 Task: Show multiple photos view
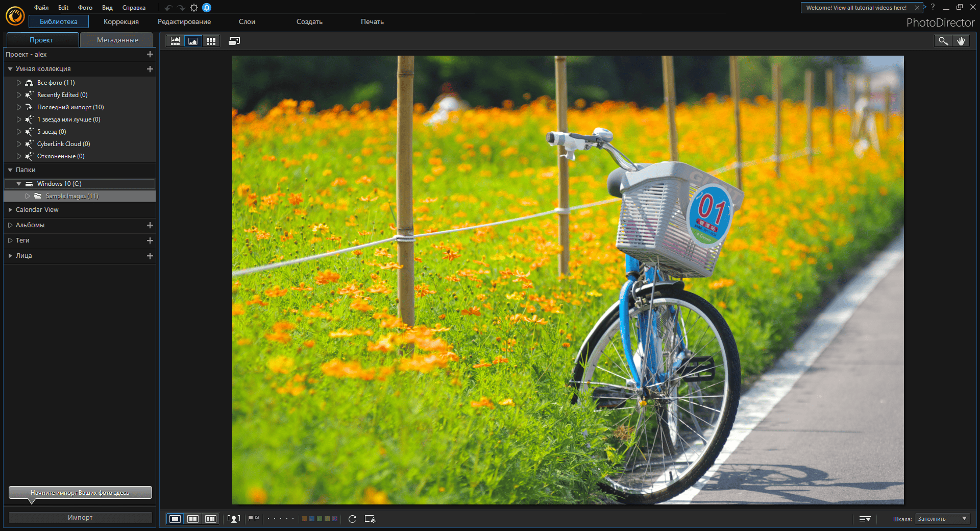(x=211, y=519)
